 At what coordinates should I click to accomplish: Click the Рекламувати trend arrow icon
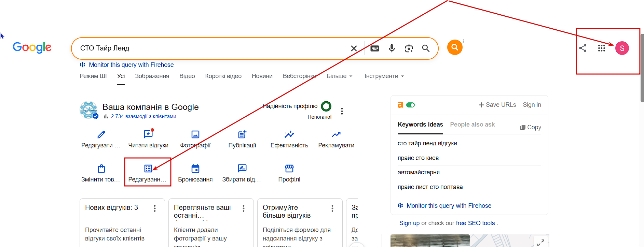[336, 134]
